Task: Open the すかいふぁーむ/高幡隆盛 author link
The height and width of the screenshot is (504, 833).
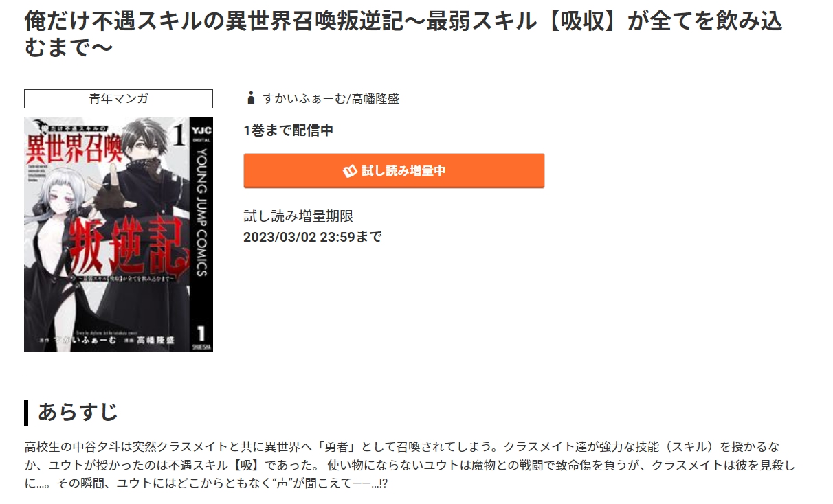Action: coord(331,98)
